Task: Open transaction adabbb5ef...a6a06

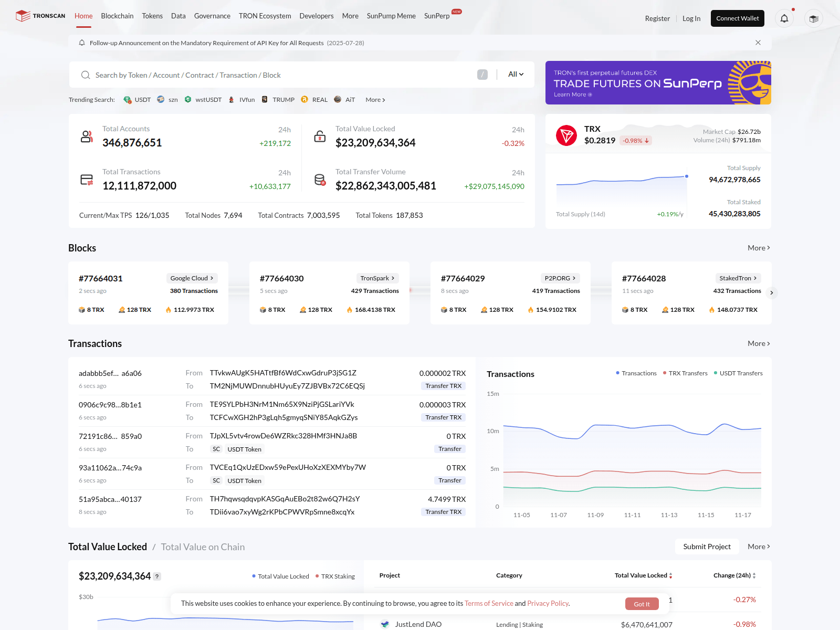Action: coord(110,373)
